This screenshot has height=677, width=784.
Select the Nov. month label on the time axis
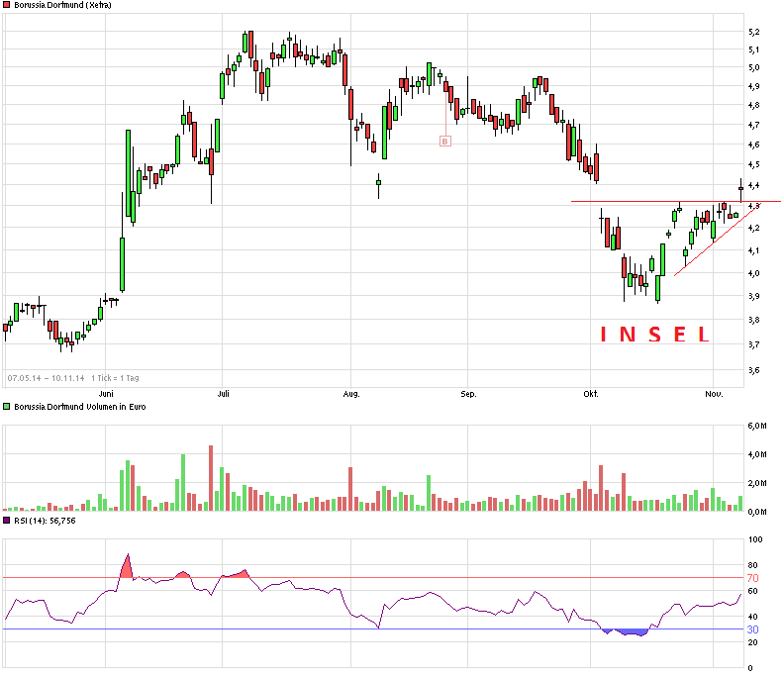coord(714,394)
